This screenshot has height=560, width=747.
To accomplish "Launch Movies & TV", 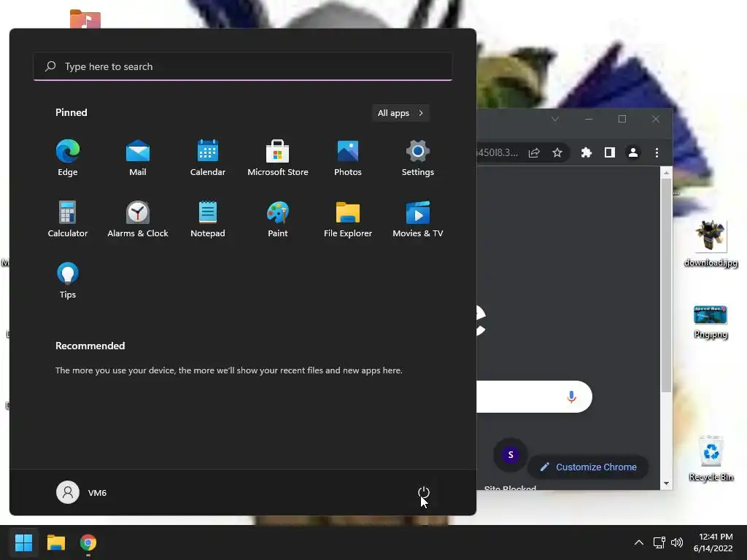I will coord(418,219).
